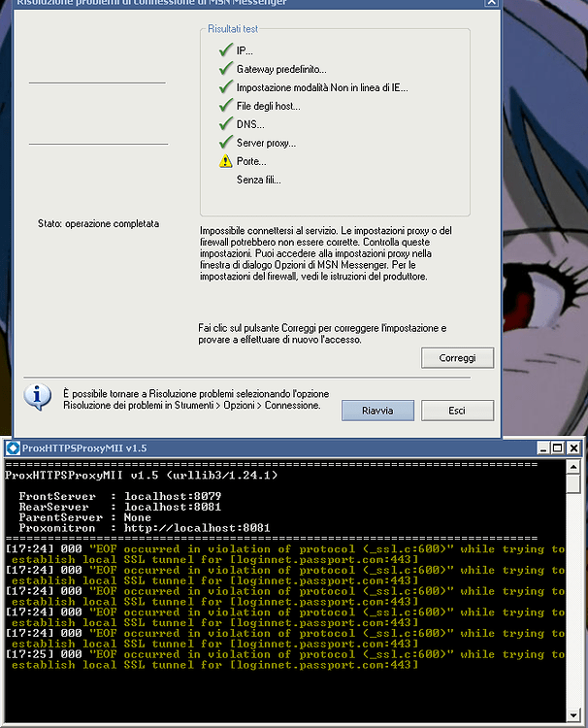Click the 'FrontServer : localhost:8079' console line
This screenshot has width=588, height=728.
pyautogui.click(x=119, y=496)
